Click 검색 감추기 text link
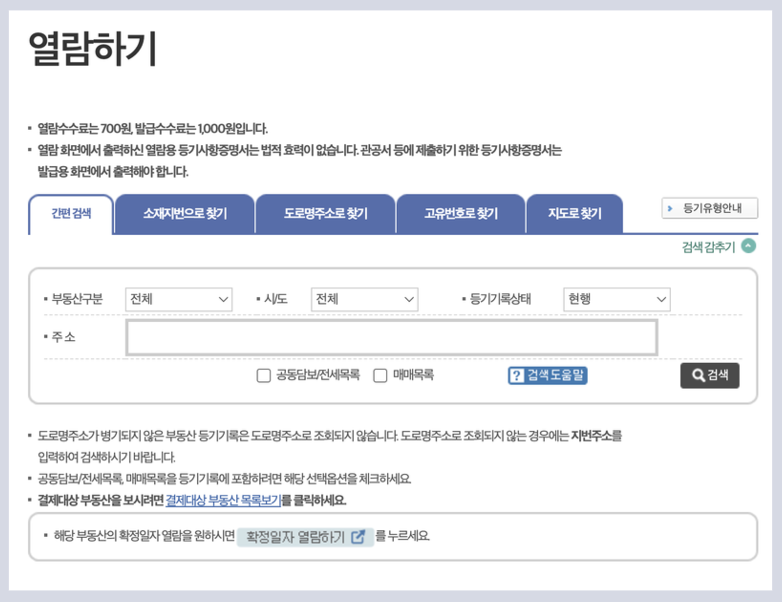The height and width of the screenshot is (602, 782). click(x=708, y=247)
